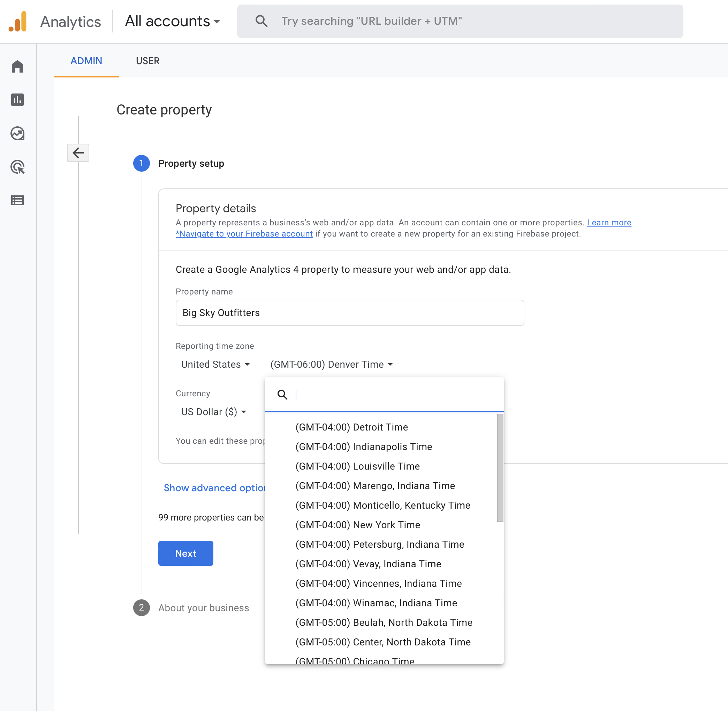Open the US Dollar currency dropdown
728x711 pixels.
point(213,412)
